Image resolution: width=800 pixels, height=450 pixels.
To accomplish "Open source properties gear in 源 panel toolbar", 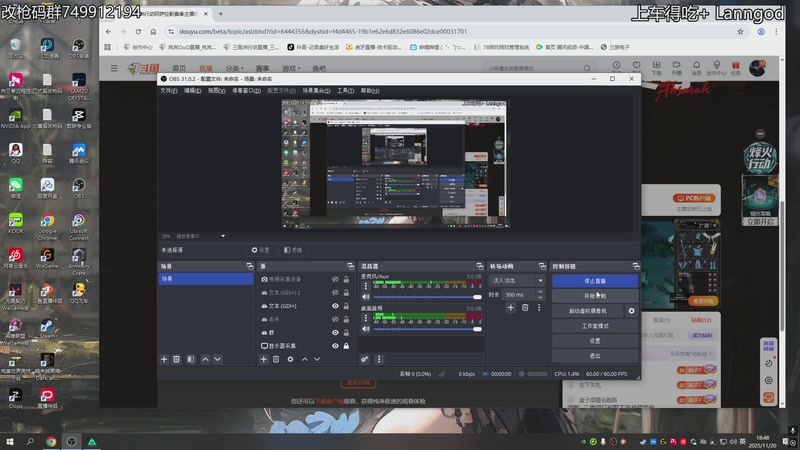I will [x=290, y=359].
